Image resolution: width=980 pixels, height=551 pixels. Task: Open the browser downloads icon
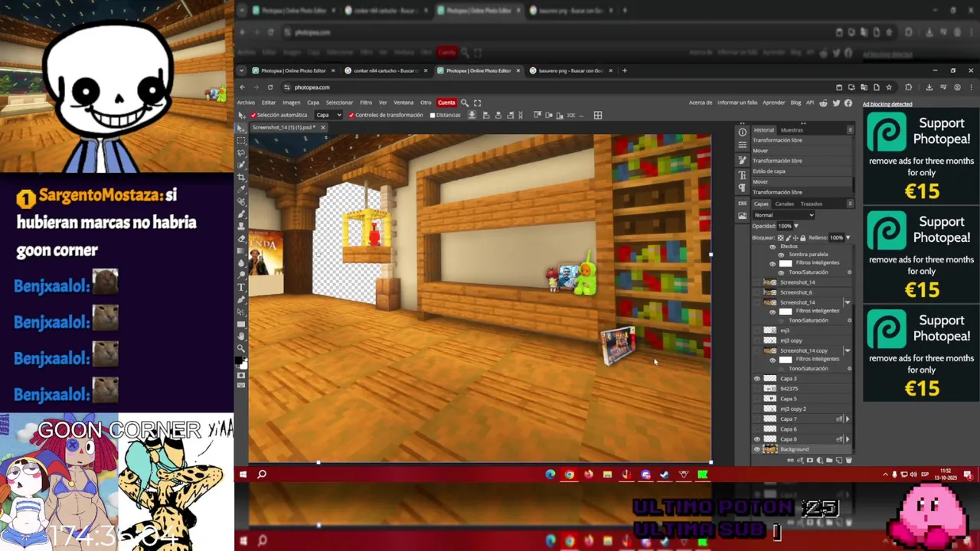coord(928,87)
